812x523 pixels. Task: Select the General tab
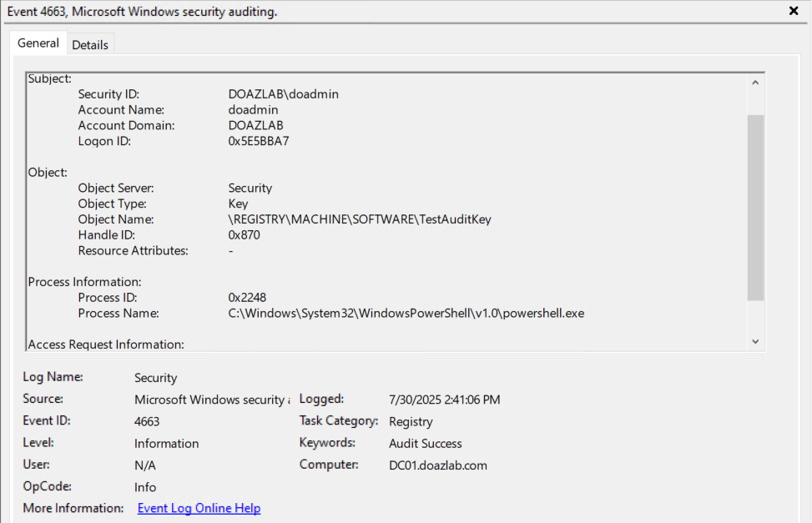[x=38, y=43]
